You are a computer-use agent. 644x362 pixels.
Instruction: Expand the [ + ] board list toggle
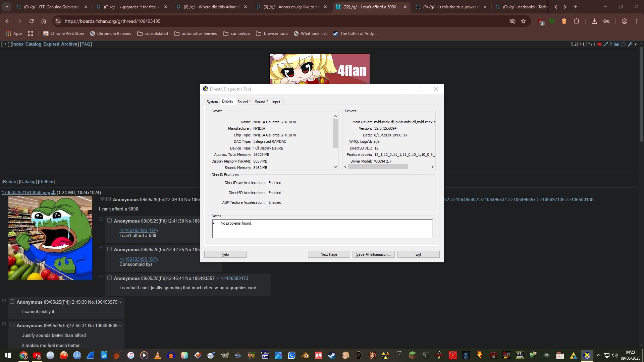click(x=5, y=44)
